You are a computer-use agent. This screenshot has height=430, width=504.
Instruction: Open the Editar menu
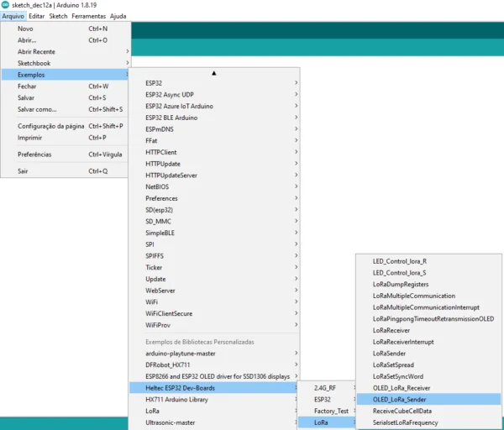37,16
